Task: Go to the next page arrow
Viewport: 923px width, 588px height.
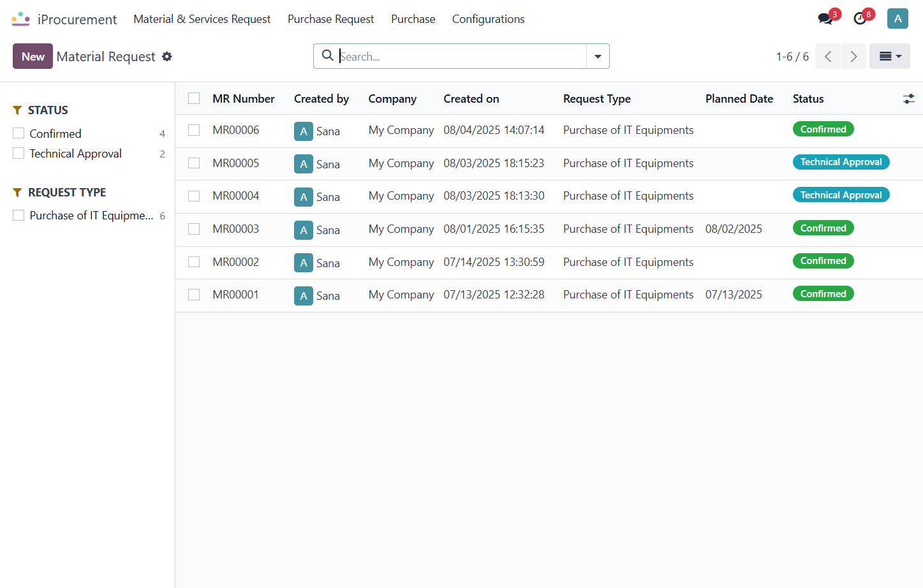Action: [x=853, y=56]
